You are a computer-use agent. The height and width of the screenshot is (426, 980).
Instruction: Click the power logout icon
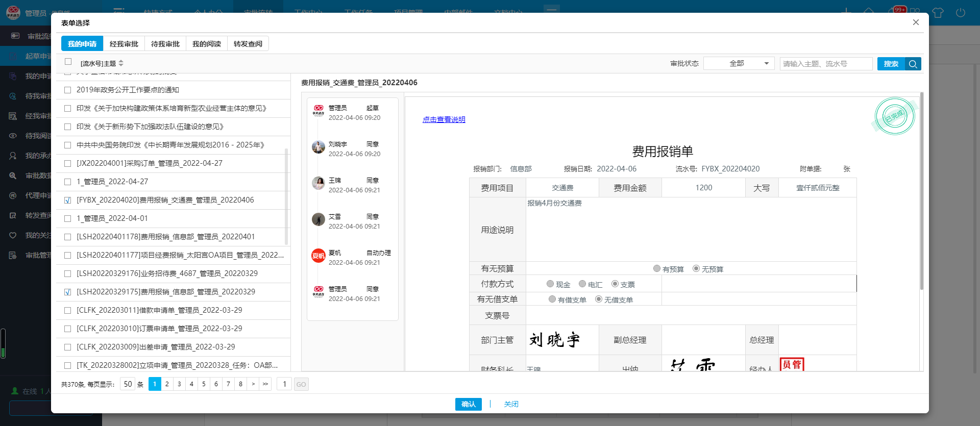click(x=960, y=13)
